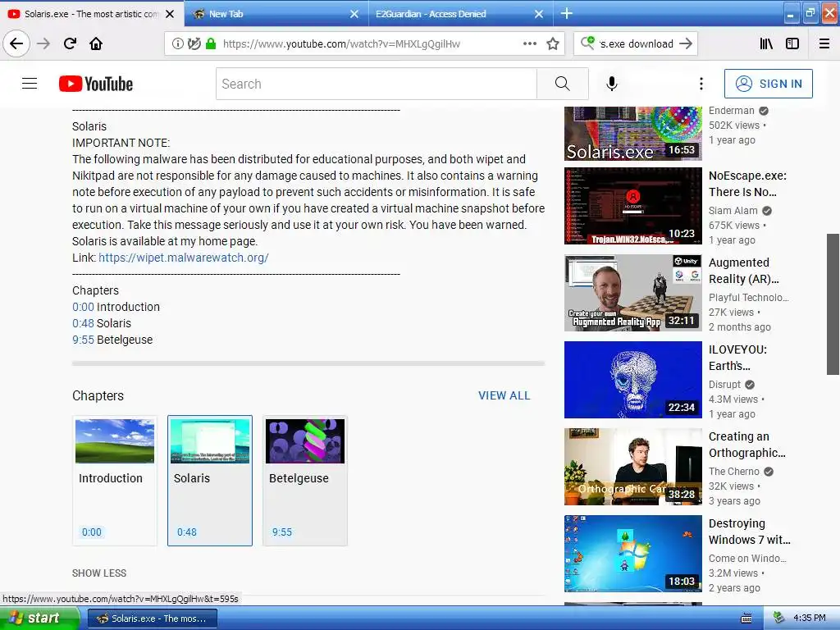840x630 pixels.
Task: Click the Solaris.exe taskbar window button
Action: (x=152, y=619)
